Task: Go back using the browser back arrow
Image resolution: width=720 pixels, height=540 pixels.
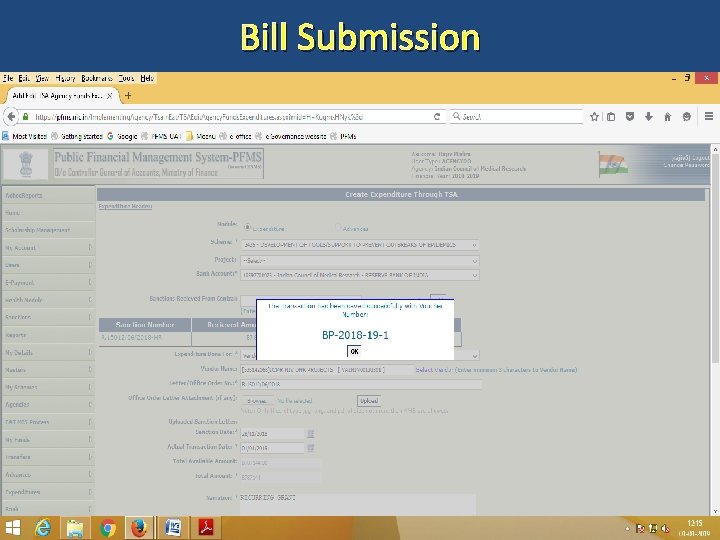Action: [11, 117]
